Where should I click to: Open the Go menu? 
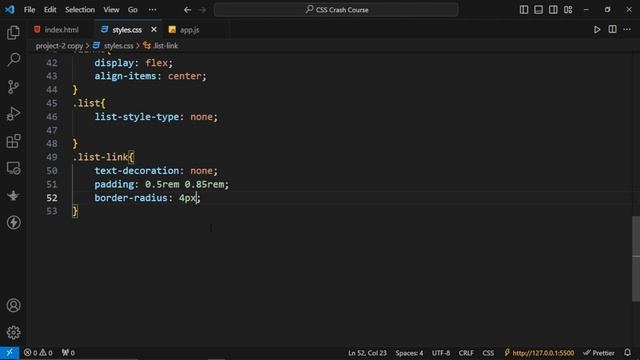133,9
